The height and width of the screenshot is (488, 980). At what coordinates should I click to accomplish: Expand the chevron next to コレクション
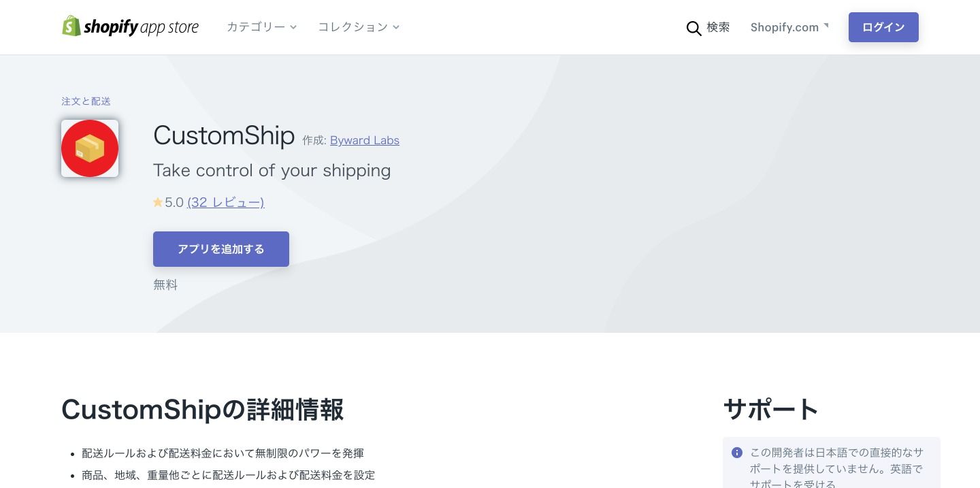(x=396, y=27)
